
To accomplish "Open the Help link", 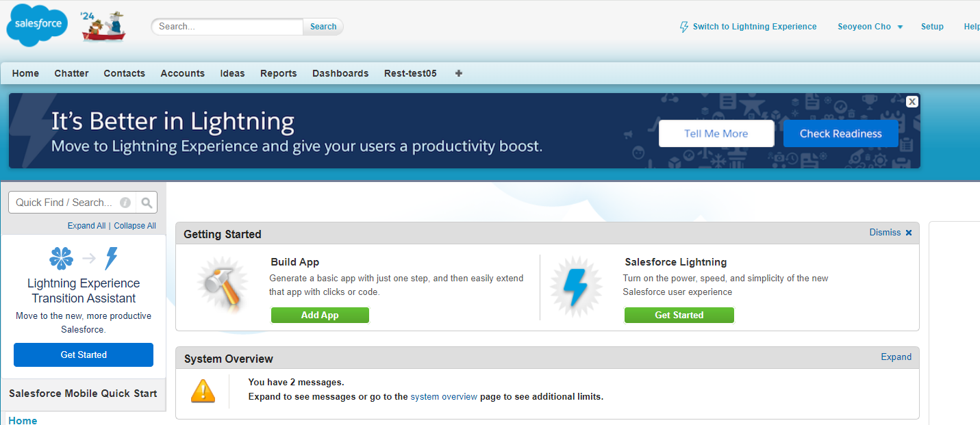I will [x=972, y=27].
